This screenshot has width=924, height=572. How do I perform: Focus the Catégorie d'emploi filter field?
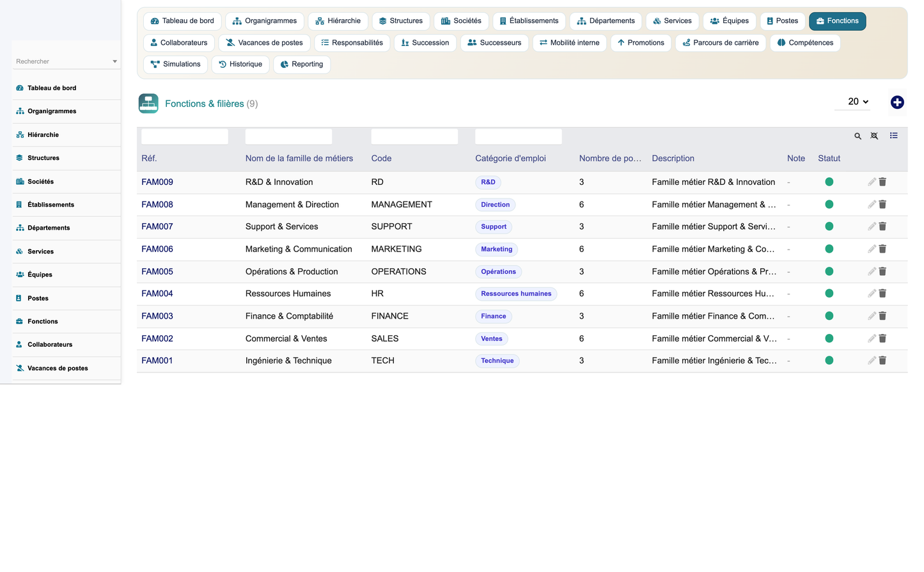coord(519,136)
